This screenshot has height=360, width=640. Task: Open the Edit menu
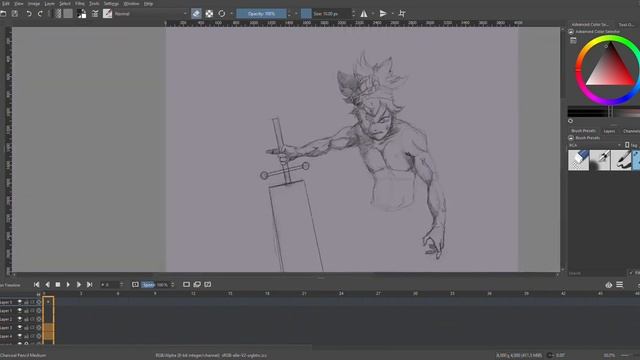(6, 4)
